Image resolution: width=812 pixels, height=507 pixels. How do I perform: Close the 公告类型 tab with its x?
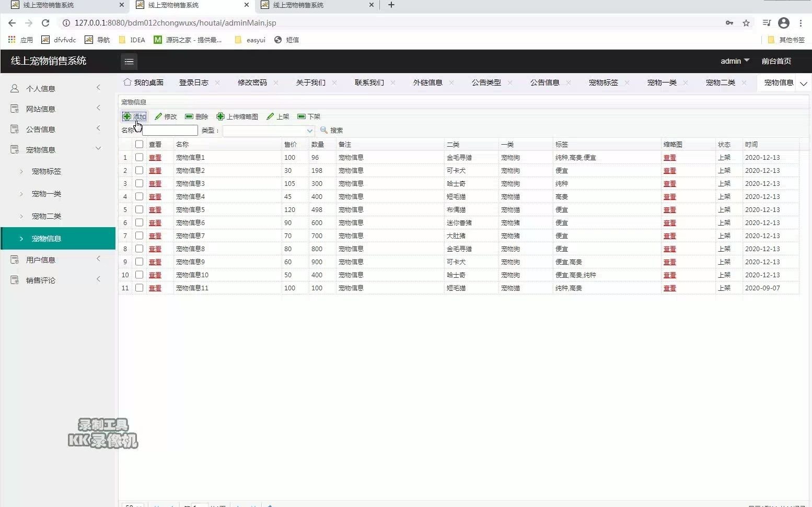[x=510, y=82]
